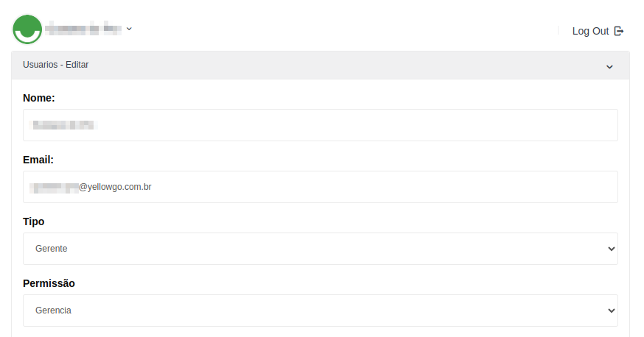
Task: Click the Tipo select arrow
Action: (x=611, y=249)
